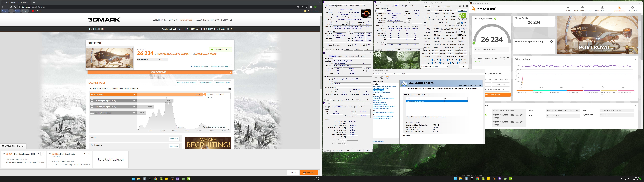
Task: Open File Explorer from the left taskbar
Action: (139, 179)
